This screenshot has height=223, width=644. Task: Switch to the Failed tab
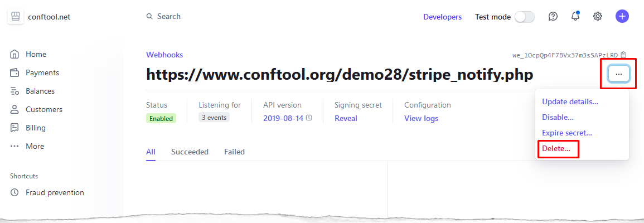235,152
